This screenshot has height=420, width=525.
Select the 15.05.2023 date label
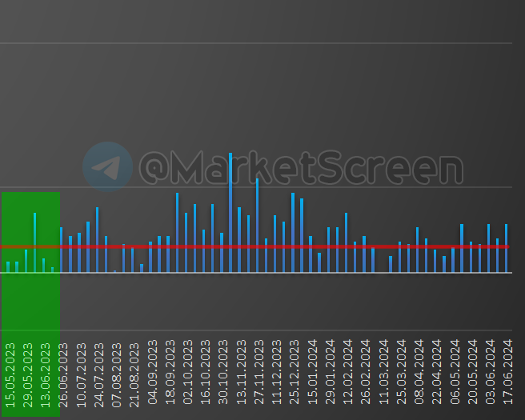point(10,375)
